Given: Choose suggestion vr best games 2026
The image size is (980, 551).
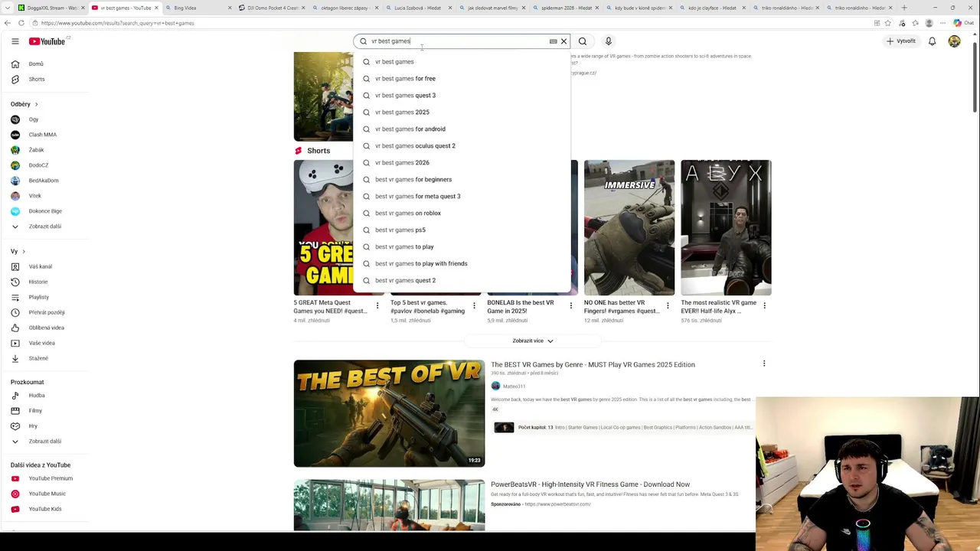Looking at the screenshot, I should [x=462, y=162].
